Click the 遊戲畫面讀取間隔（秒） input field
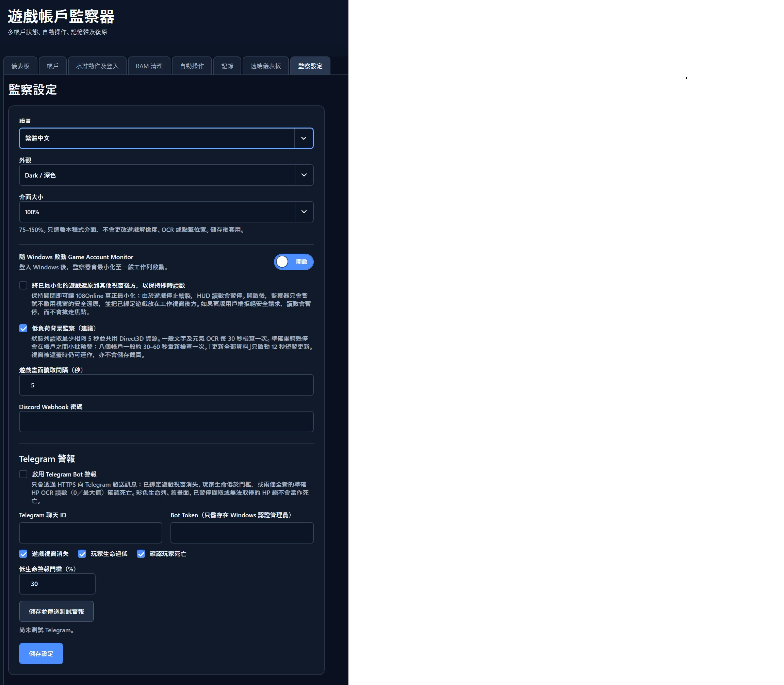 click(166, 385)
